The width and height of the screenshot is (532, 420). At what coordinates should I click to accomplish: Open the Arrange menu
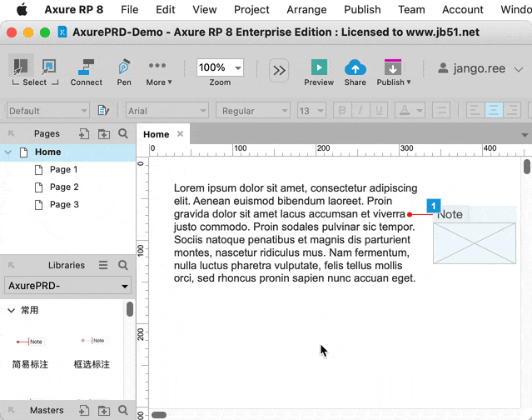pyautogui.click(x=306, y=9)
